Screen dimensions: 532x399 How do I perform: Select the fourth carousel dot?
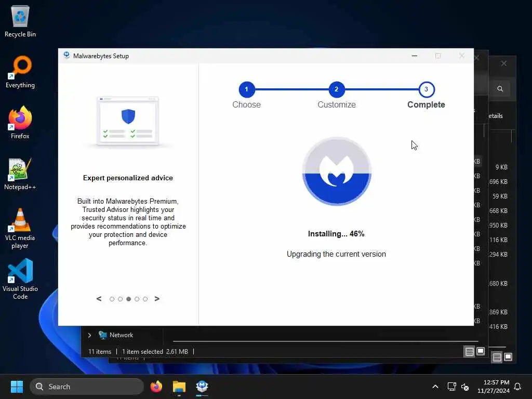[137, 299]
